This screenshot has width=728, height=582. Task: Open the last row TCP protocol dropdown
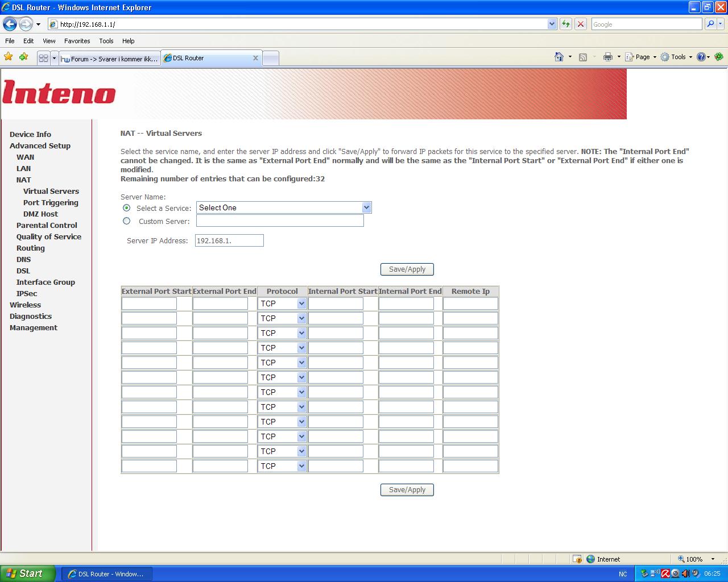pos(282,466)
